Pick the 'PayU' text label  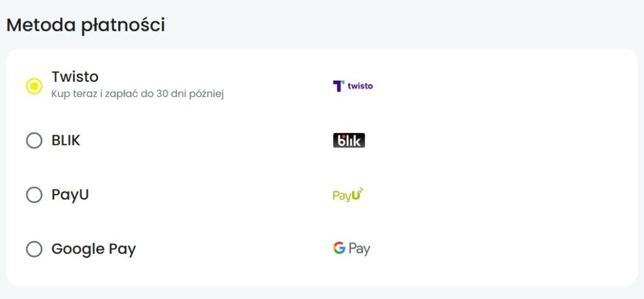coord(70,195)
